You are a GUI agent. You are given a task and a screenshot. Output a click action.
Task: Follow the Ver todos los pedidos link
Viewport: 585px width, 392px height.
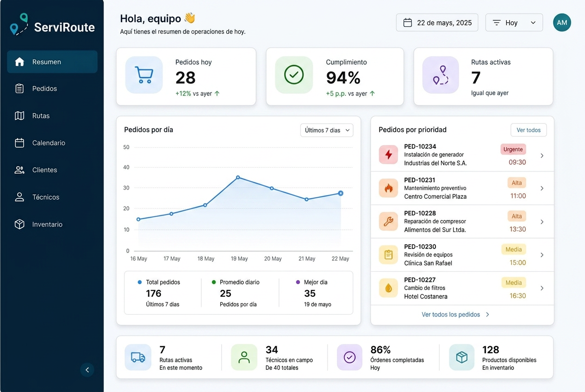tap(455, 314)
